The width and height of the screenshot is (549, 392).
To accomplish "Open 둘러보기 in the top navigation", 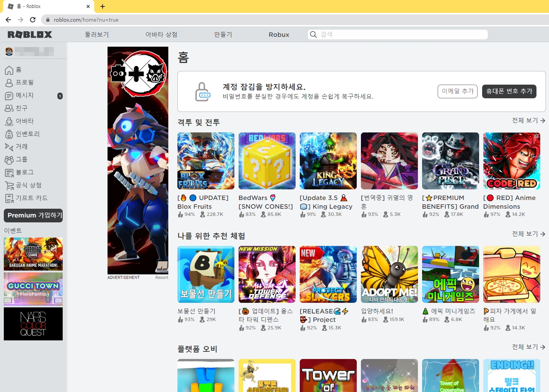I will (97, 35).
